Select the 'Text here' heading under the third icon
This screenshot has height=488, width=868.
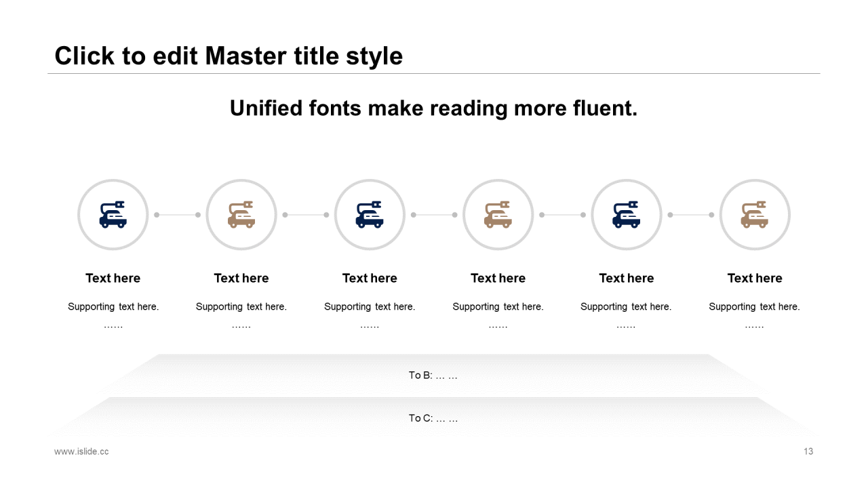[x=370, y=278]
